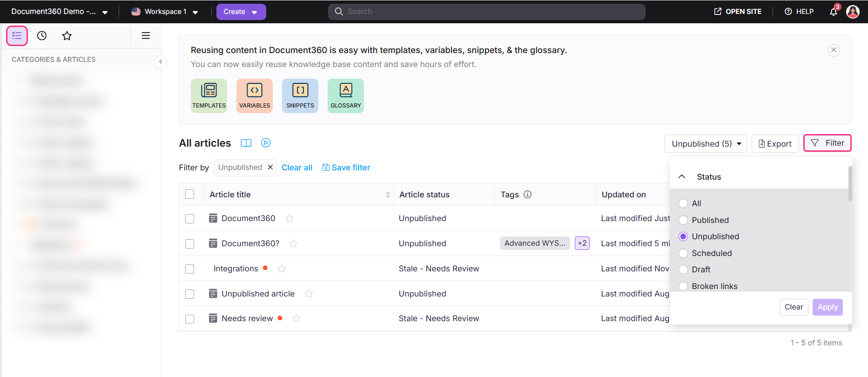Select the All status radio option

683,203
